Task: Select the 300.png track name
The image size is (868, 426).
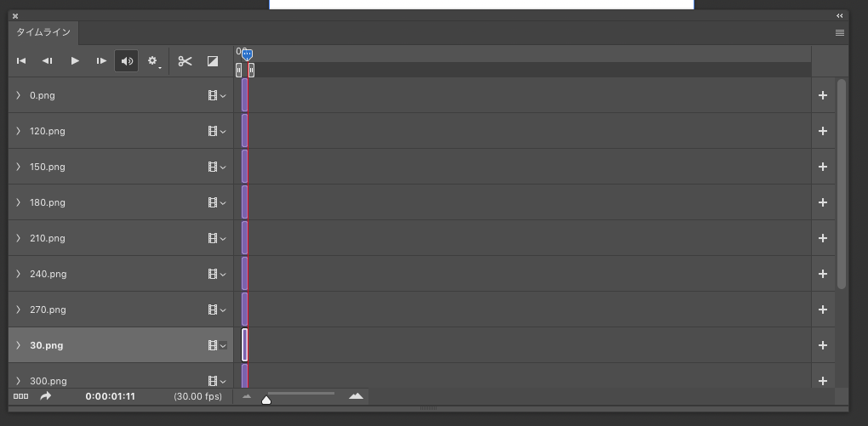Action: click(49, 381)
